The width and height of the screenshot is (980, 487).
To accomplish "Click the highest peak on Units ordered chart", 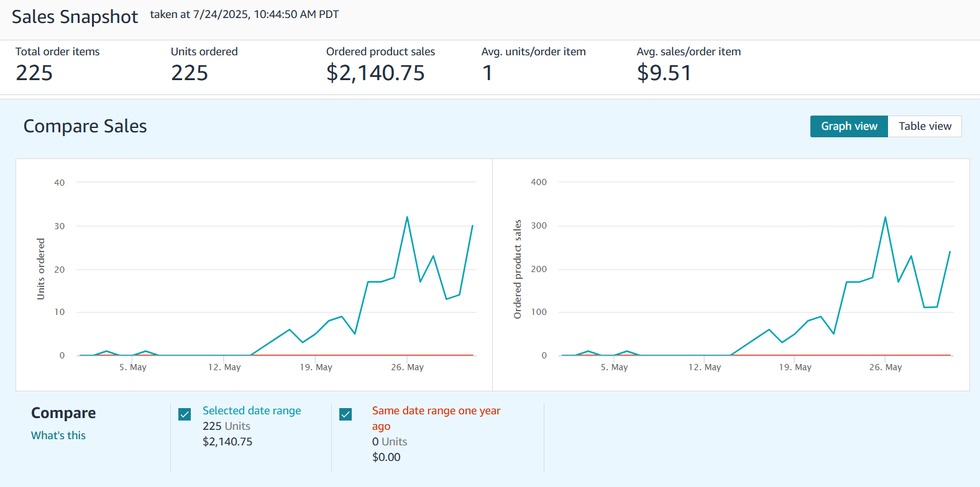I will [x=407, y=217].
